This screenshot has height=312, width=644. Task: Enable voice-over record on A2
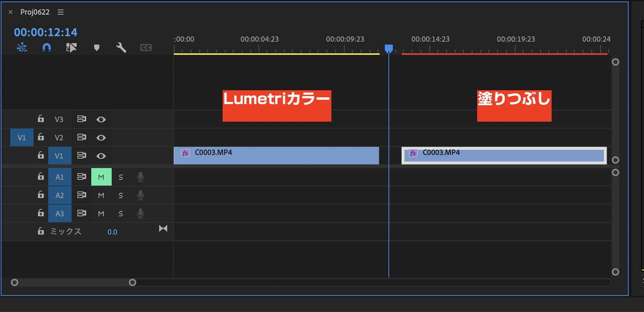pyautogui.click(x=140, y=195)
